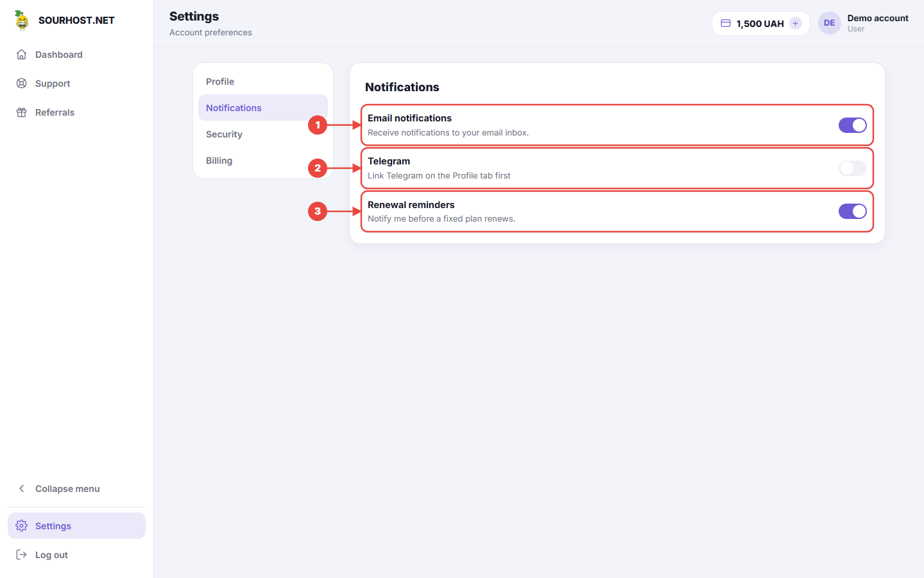Screen dimensions: 924x578
Task: Add funds with the plus icon
Action: pyautogui.click(x=795, y=23)
